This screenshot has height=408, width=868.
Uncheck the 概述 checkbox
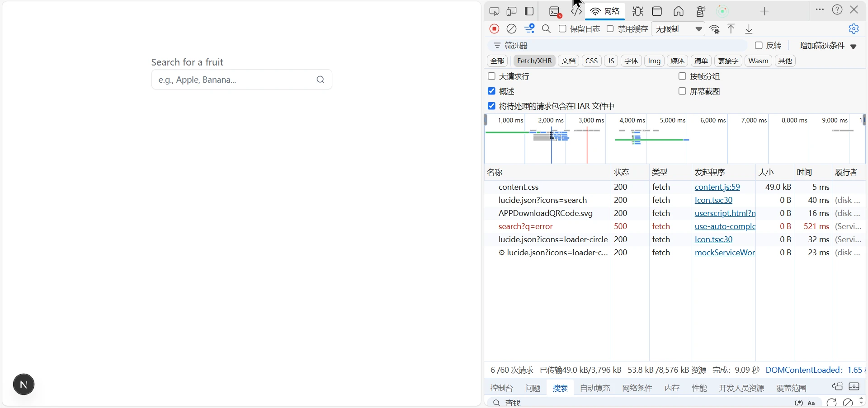point(492,91)
